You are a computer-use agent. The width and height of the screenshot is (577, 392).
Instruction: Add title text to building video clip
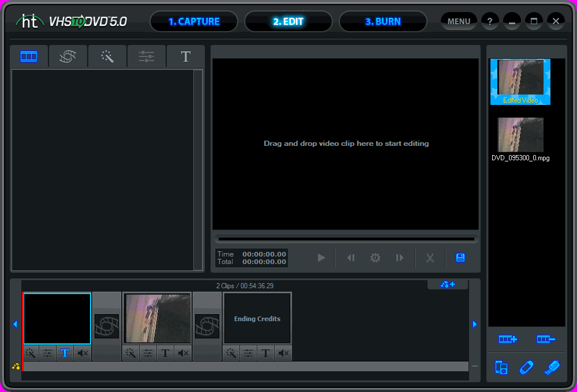[x=165, y=353]
